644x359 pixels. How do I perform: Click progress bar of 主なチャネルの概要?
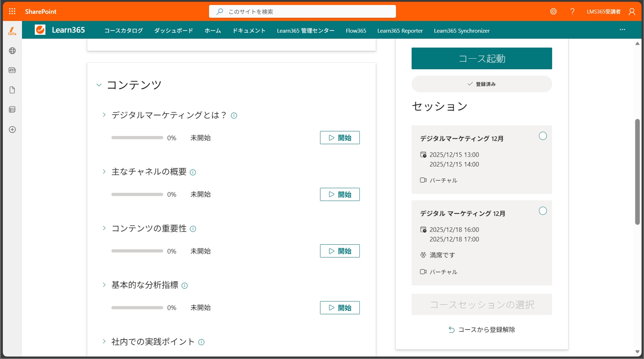pos(137,195)
